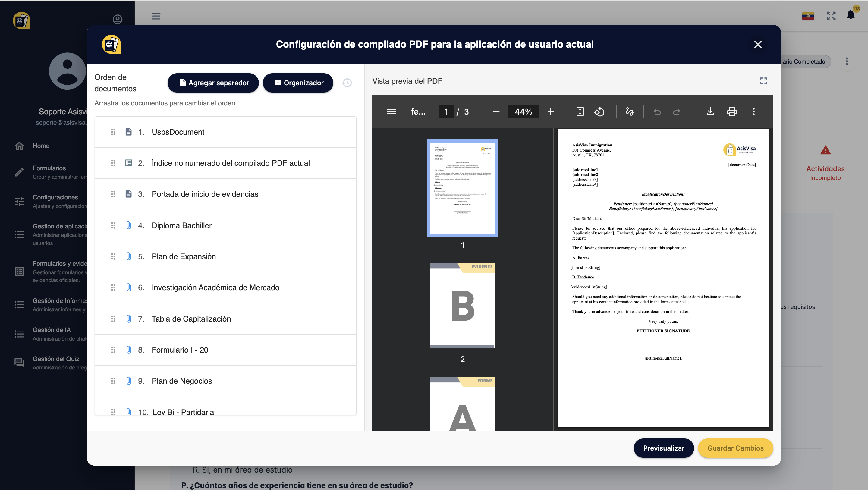Open the notifications bell
868x490 pixels.
(851, 15)
